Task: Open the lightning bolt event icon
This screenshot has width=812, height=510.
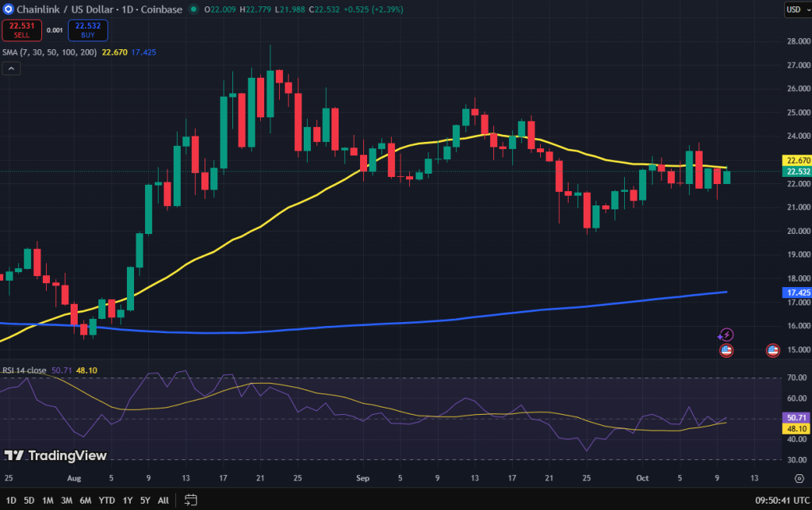Action: pos(726,336)
